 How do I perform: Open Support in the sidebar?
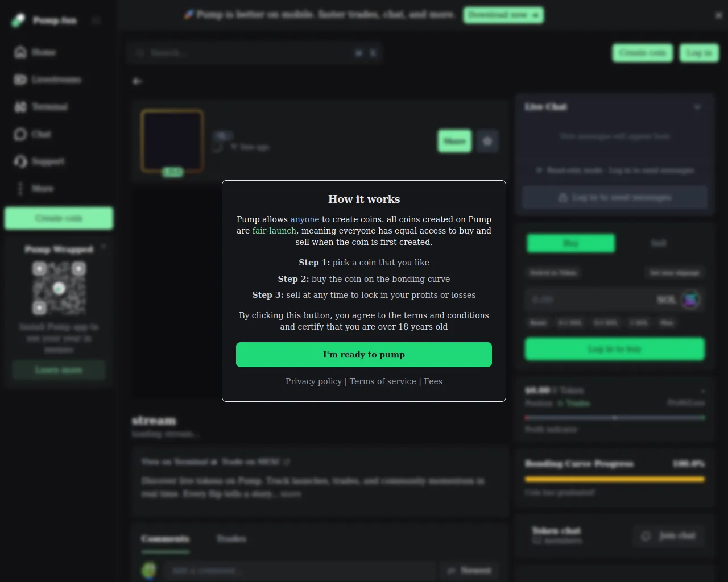(39, 161)
